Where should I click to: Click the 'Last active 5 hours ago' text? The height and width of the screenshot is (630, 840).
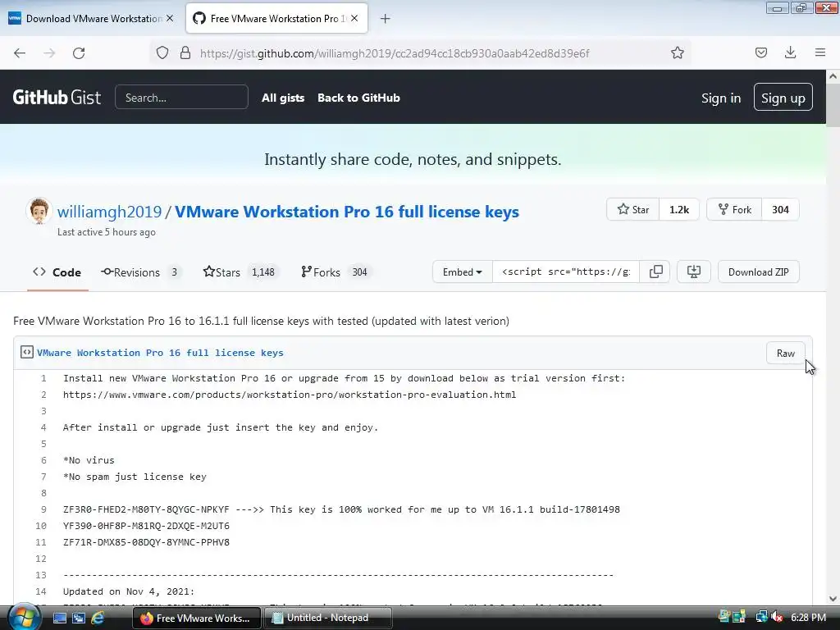click(x=107, y=232)
